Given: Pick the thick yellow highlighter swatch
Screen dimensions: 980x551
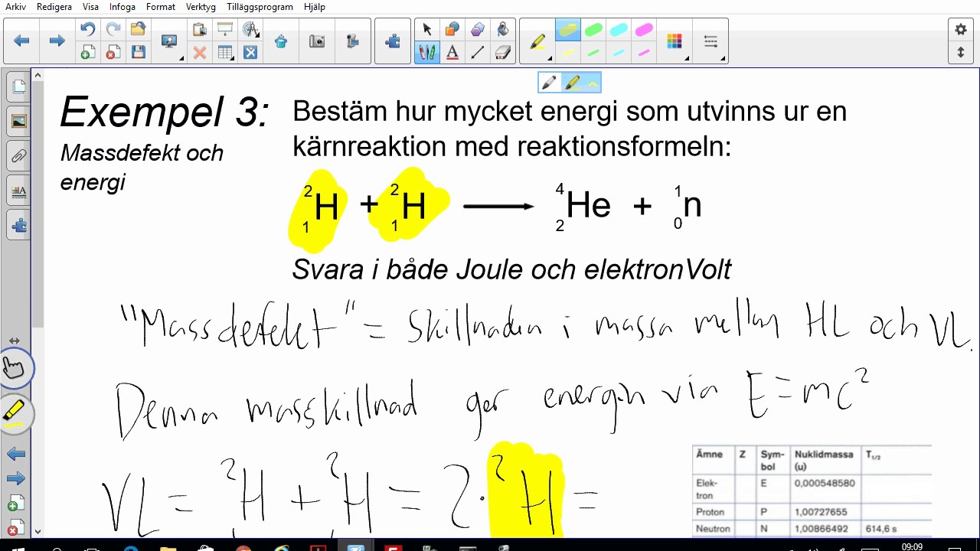Looking at the screenshot, I should [x=568, y=30].
